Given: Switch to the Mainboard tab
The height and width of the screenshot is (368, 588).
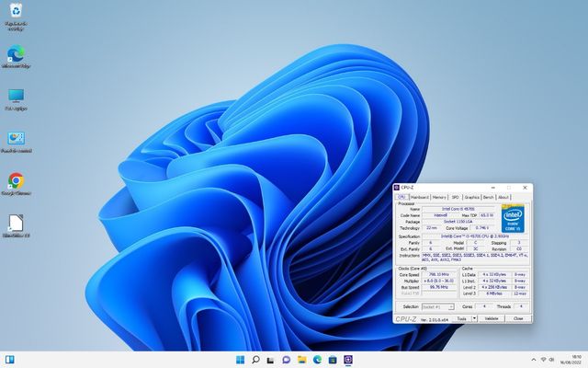Looking at the screenshot, I should [x=419, y=197].
